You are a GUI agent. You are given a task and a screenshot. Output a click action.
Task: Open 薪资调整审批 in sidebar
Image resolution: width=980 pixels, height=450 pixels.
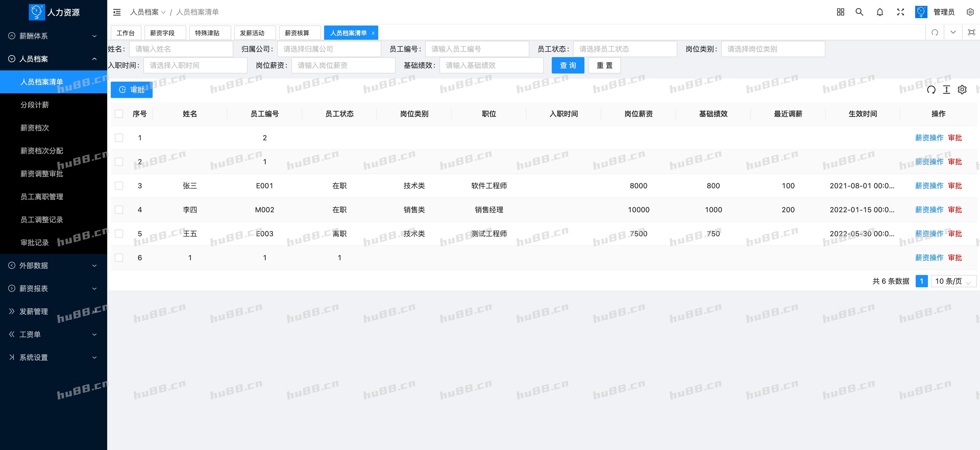[x=54, y=174]
